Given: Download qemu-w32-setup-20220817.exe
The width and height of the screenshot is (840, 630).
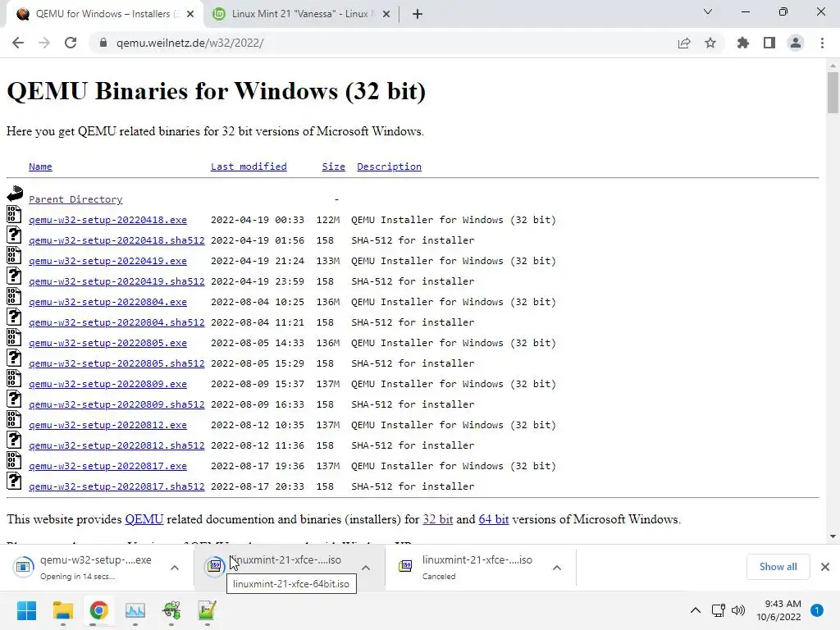Looking at the screenshot, I should pyautogui.click(x=107, y=466).
